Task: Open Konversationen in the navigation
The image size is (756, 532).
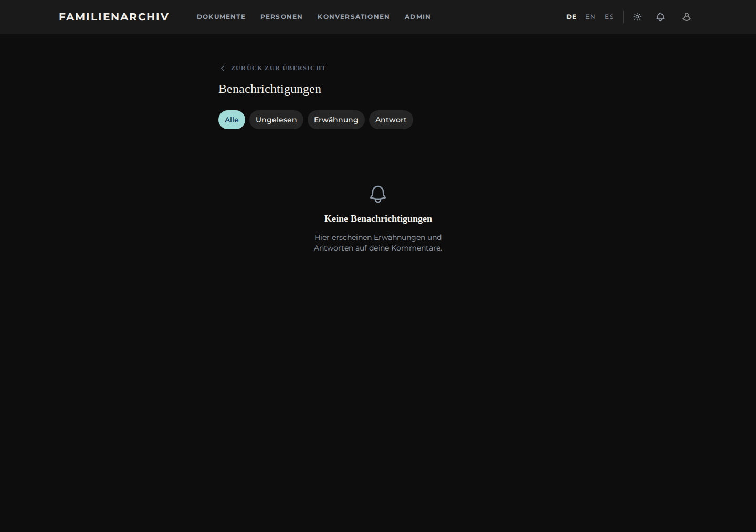Action: pos(354,17)
